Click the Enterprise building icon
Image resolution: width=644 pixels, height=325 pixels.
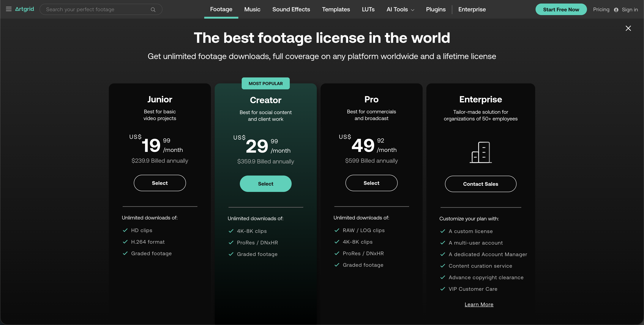pyautogui.click(x=481, y=152)
